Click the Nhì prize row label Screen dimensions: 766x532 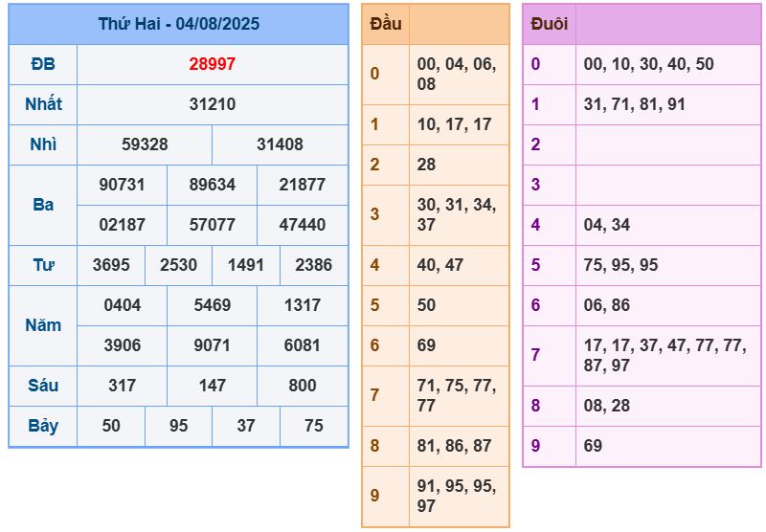pos(43,144)
